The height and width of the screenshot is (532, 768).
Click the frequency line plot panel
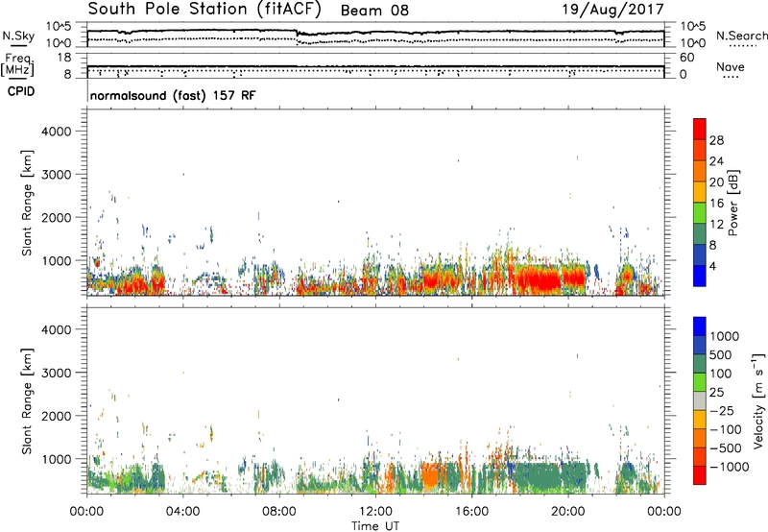pos(375,65)
